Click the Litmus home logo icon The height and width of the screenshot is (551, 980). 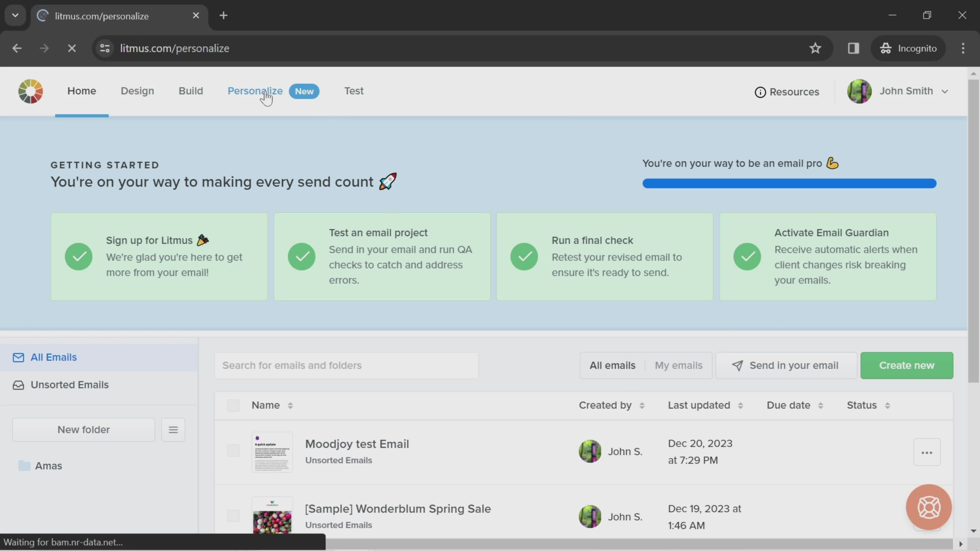pyautogui.click(x=30, y=91)
